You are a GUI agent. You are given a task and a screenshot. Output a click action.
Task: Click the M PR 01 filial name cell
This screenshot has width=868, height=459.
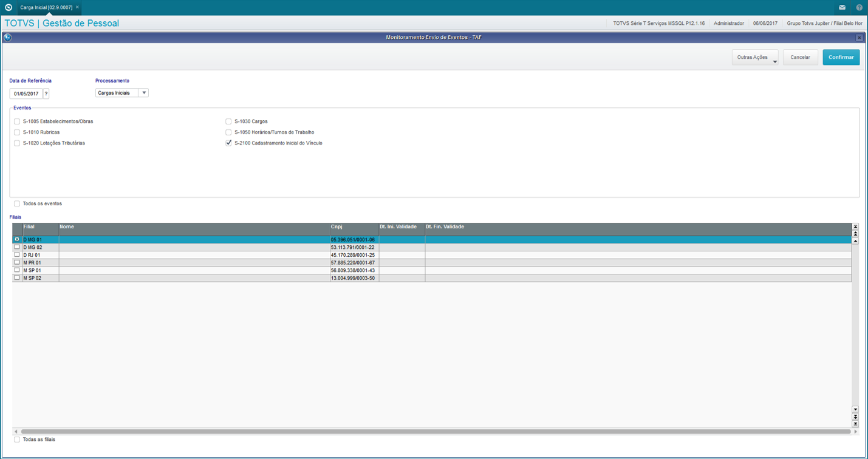coord(40,263)
